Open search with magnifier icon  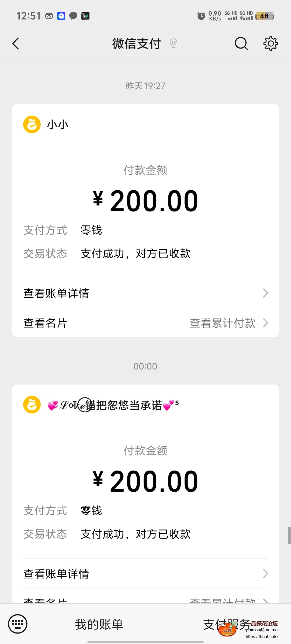[241, 43]
